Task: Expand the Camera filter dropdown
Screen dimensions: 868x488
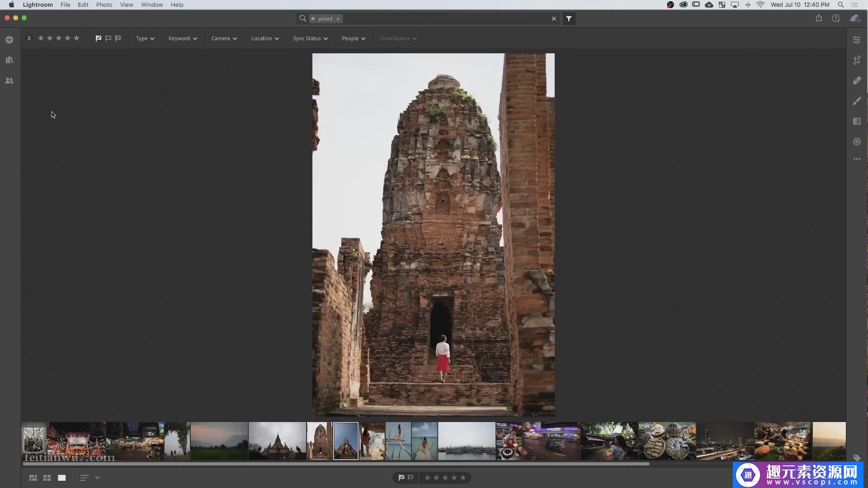Action: (x=224, y=38)
